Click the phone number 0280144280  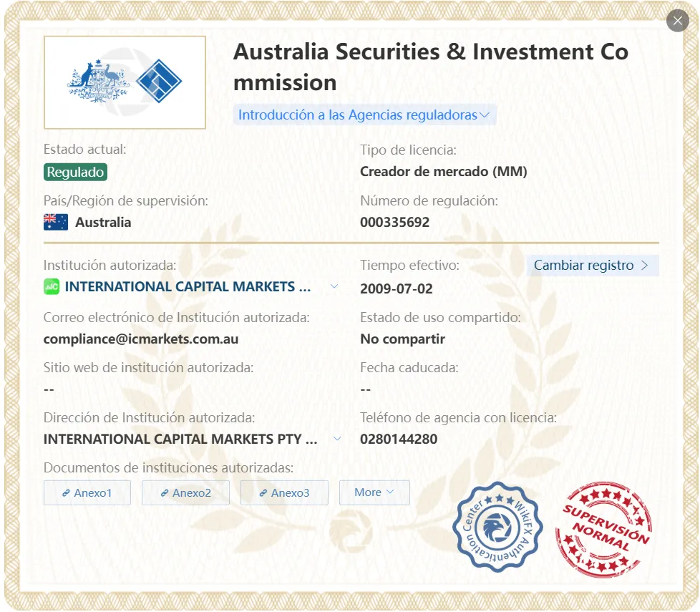tap(399, 439)
